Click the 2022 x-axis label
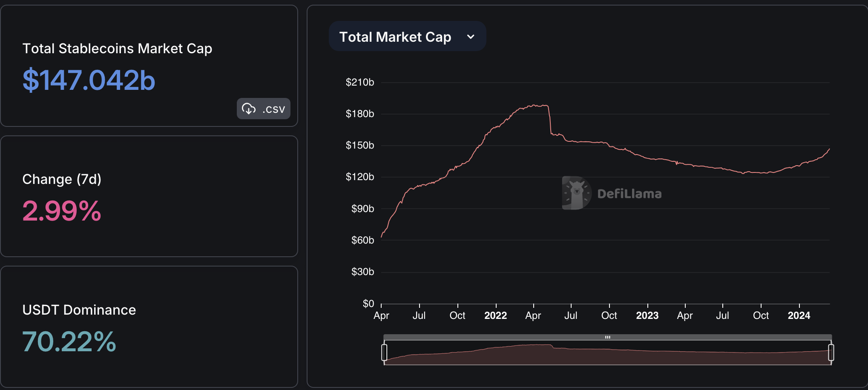This screenshot has height=390, width=868. (496, 315)
